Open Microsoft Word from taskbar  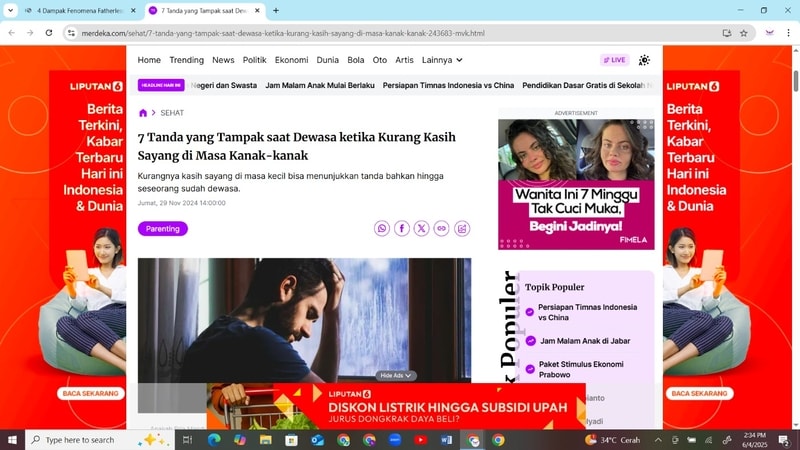pos(446,440)
